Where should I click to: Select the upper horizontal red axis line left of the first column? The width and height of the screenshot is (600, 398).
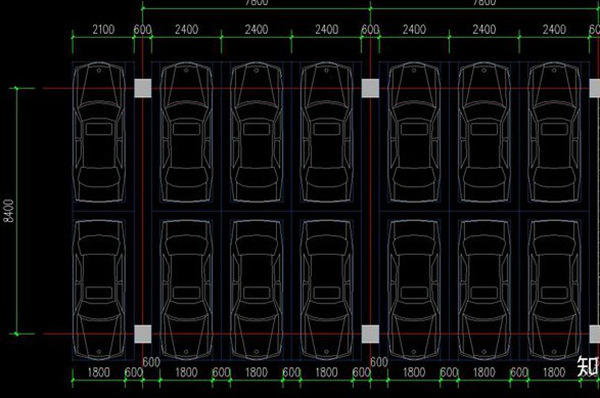[x=88, y=88]
